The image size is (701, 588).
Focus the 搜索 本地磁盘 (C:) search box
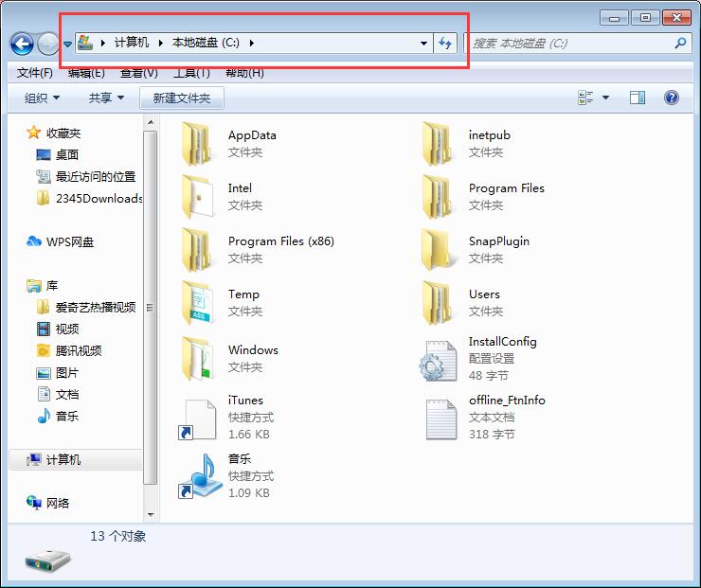(x=578, y=44)
